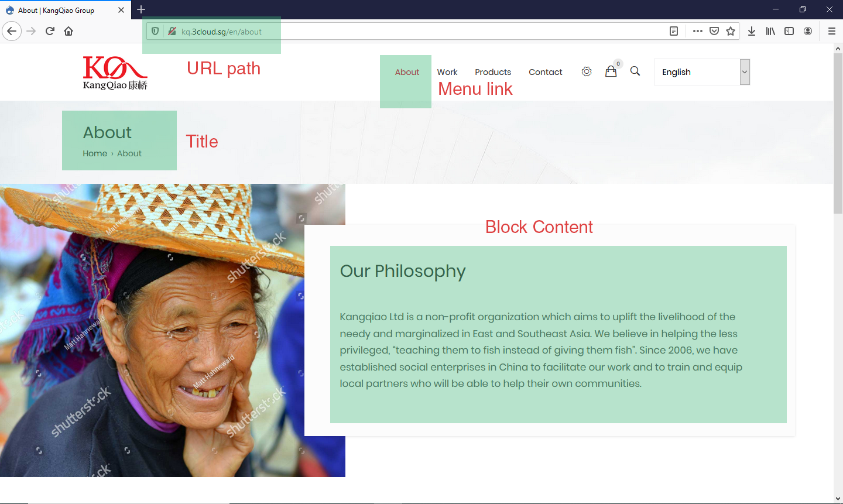This screenshot has width=843, height=504.
Task: Open Firefox downloads arrow icon
Action: pyautogui.click(x=752, y=31)
